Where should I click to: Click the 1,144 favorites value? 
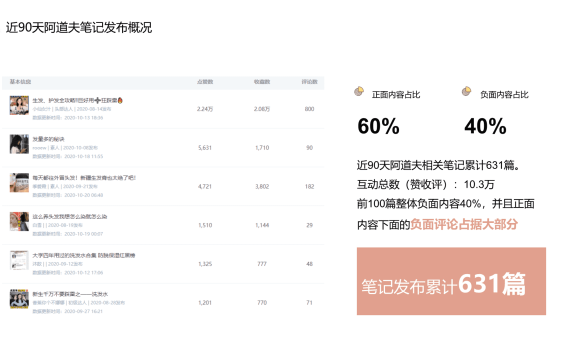262,225
